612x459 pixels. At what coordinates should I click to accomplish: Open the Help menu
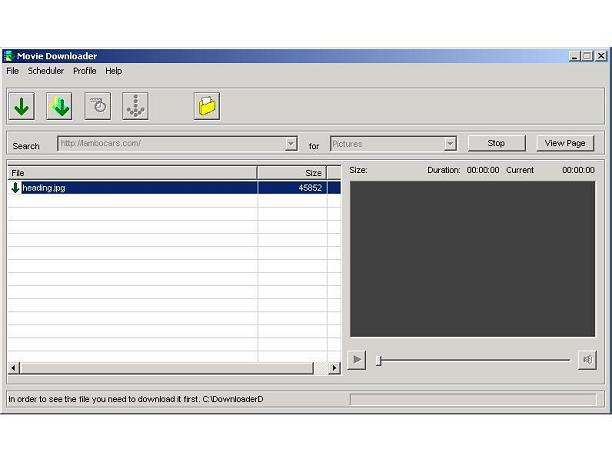[x=114, y=71]
